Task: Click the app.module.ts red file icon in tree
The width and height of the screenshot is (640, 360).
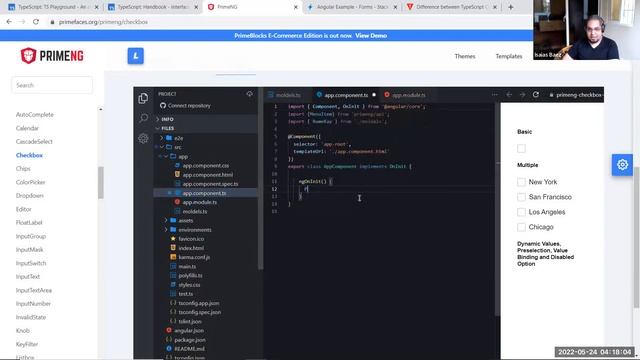Action: coord(177,202)
